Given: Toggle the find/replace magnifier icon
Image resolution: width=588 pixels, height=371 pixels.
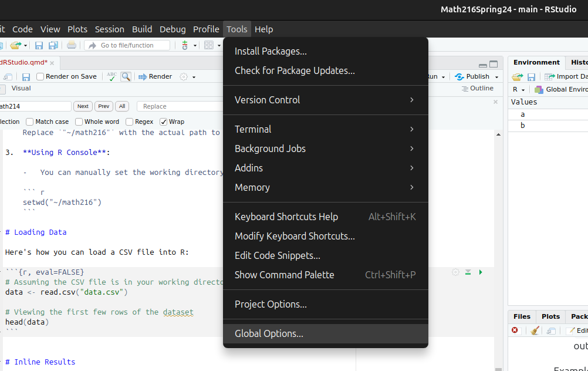Looking at the screenshot, I should [126, 76].
